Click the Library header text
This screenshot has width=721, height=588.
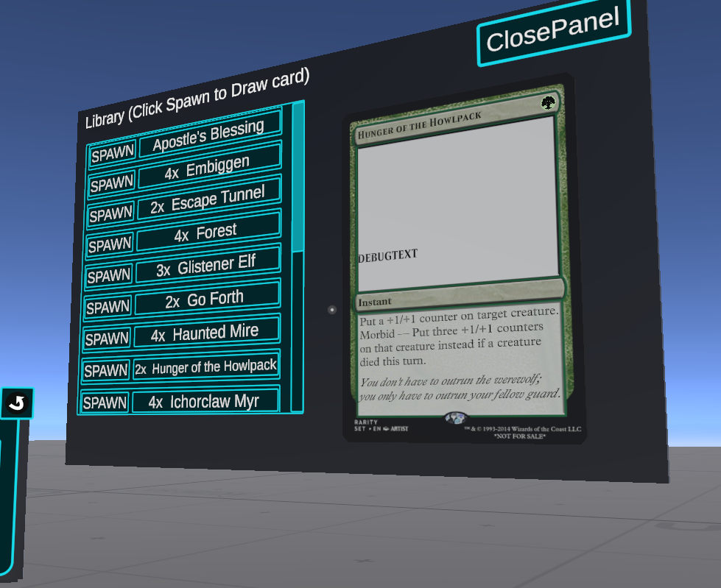coord(197,99)
